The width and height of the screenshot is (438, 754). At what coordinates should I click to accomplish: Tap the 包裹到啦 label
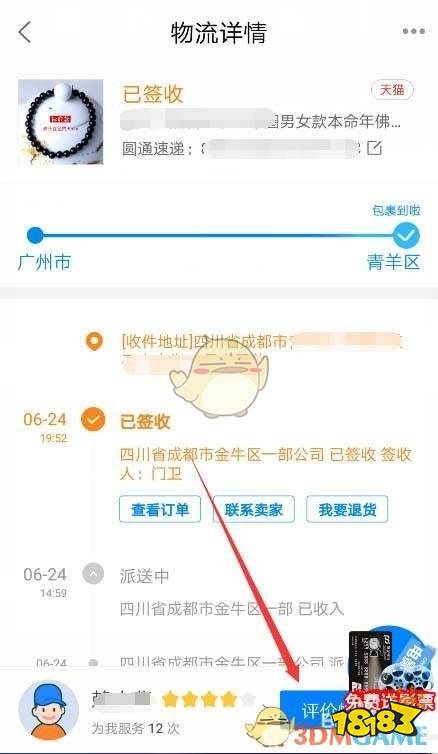pyautogui.click(x=396, y=210)
